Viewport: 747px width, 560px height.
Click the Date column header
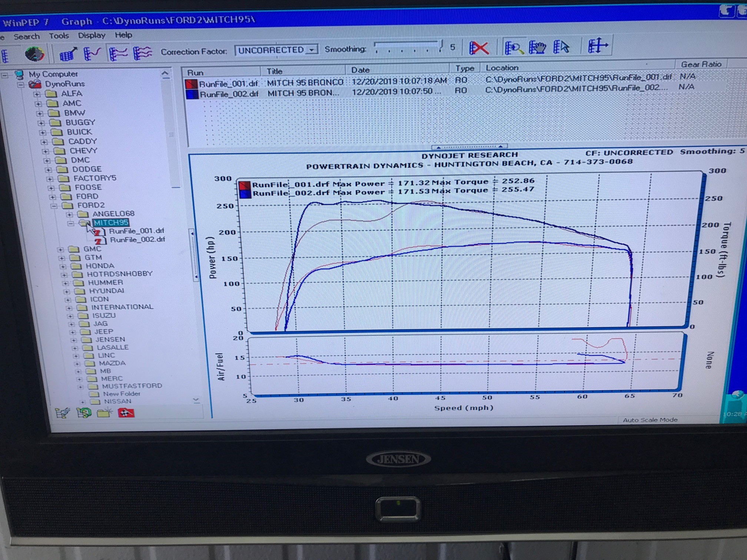click(397, 69)
